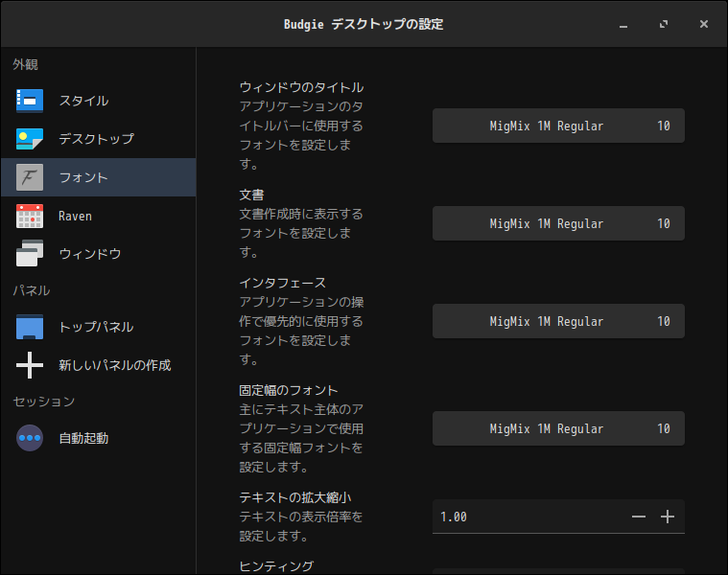
Task: Go to デスクトップ section label
Action: (97, 139)
